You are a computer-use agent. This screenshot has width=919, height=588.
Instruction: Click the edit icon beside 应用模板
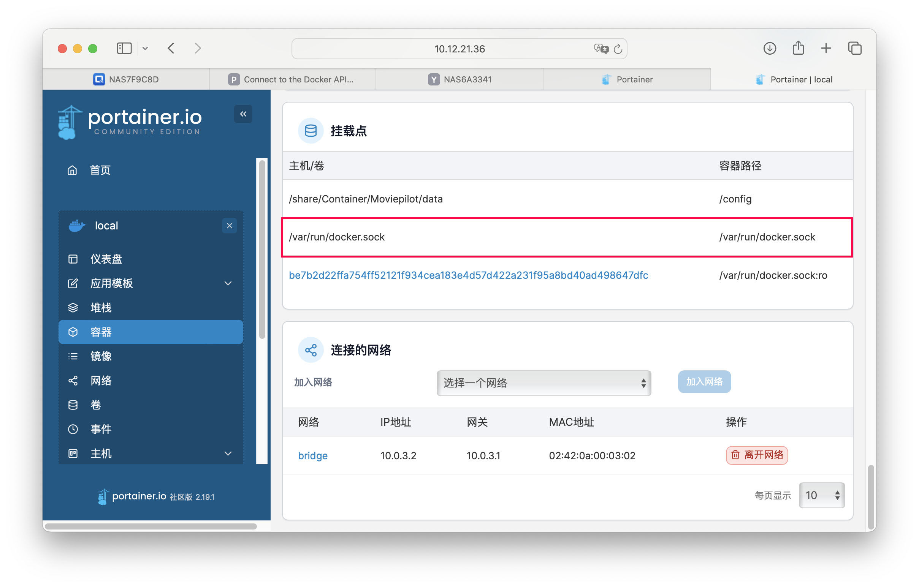pos(73,283)
